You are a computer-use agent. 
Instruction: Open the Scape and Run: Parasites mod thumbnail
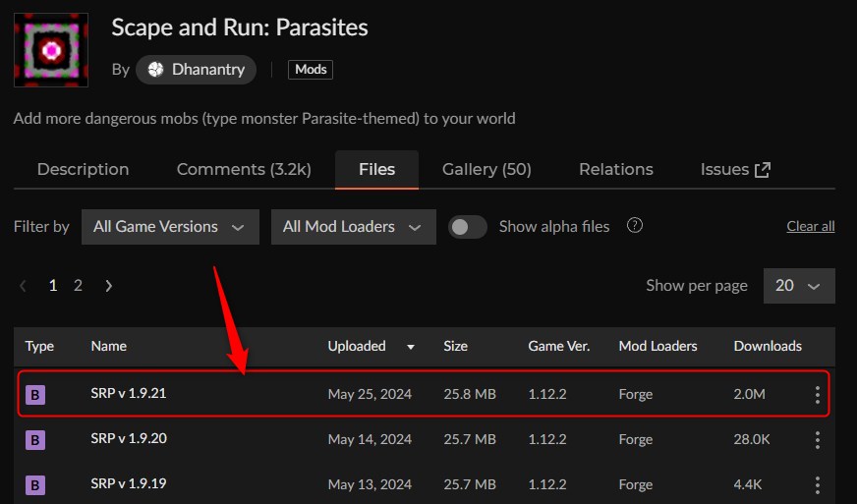[51, 50]
